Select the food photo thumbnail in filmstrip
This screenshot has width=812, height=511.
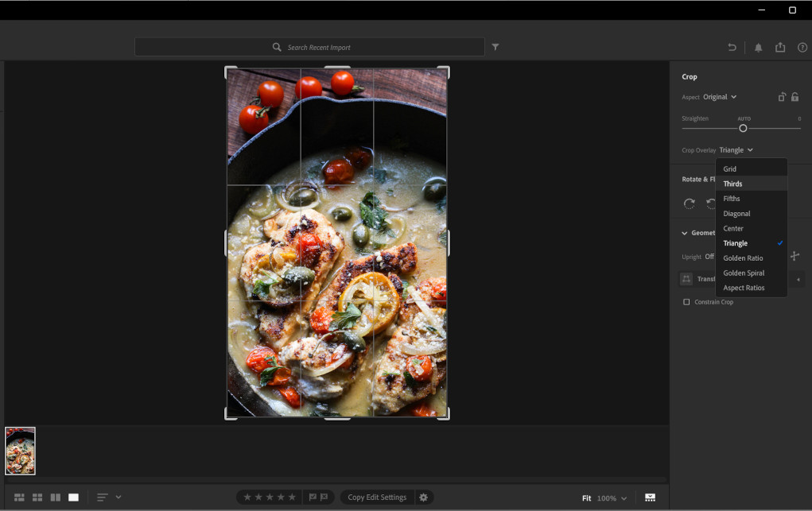pos(21,451)
